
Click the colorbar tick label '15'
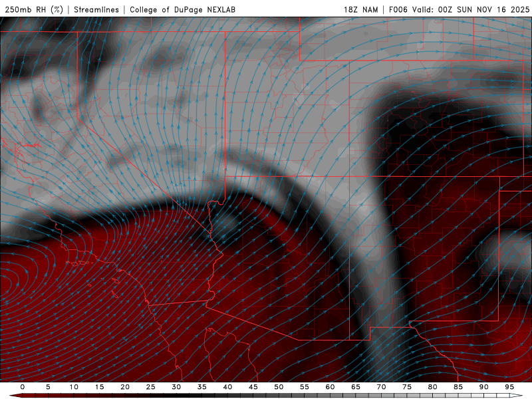pyautogui.click(x=99, y=387)
